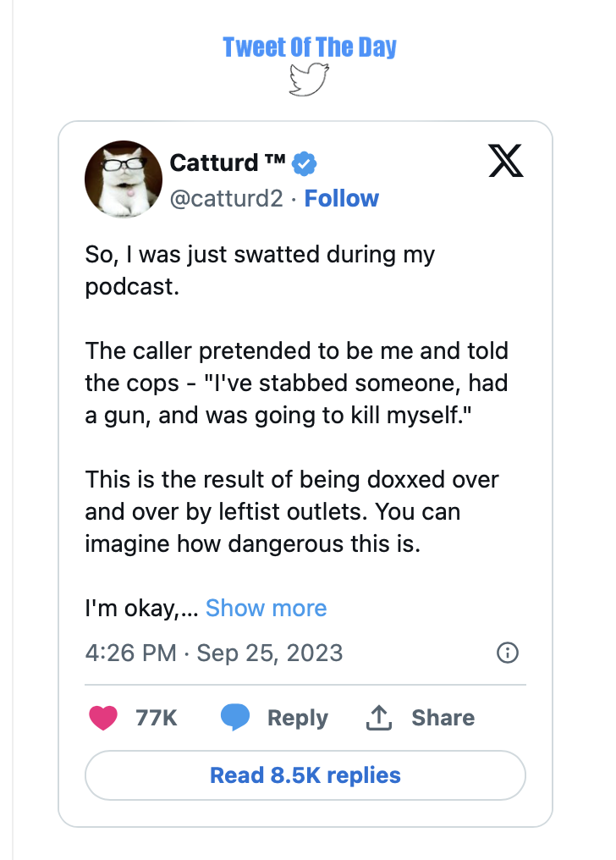
Task: Expand tweet with Show more
Action: [266, 609]
